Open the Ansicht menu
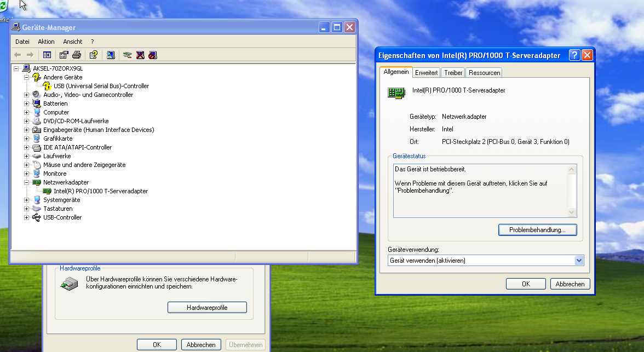 coord(73,42)
